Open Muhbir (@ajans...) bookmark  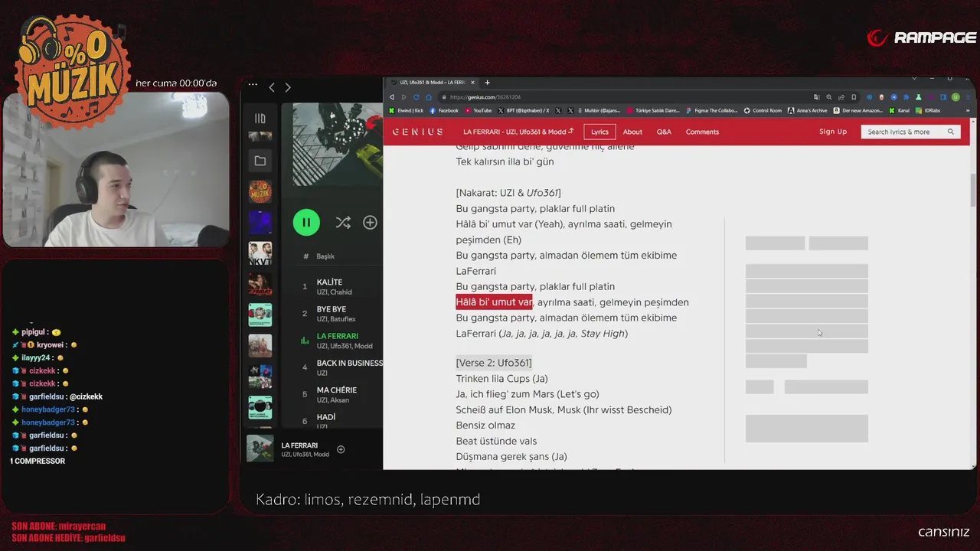point(599,110)
